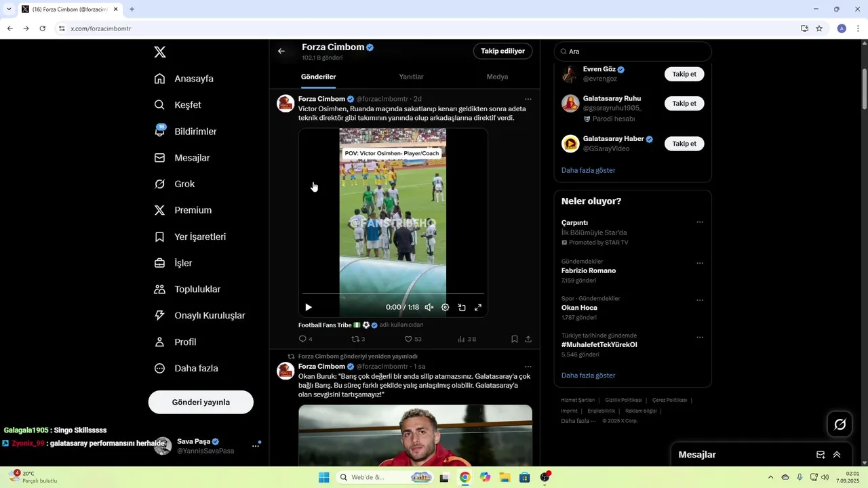Open the X logo home link
Image resolution: width=868 pixels, height=488 pixels.
pyautogui.click(x=160, y=52)
